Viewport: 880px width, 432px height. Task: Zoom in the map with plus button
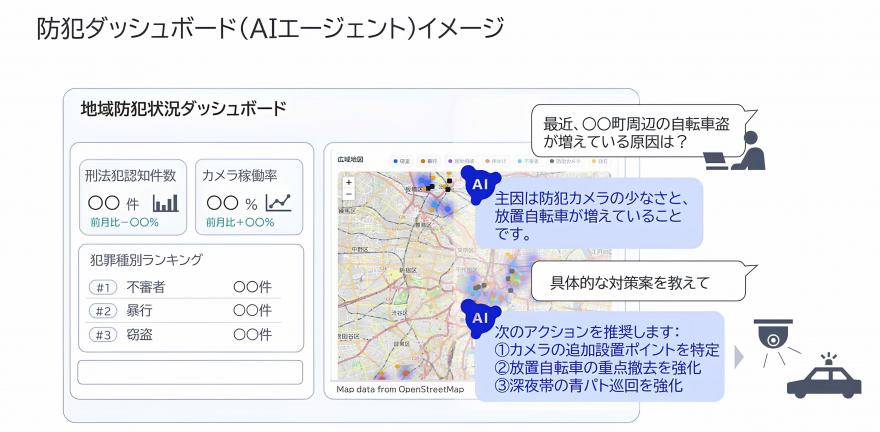(349, 182)
